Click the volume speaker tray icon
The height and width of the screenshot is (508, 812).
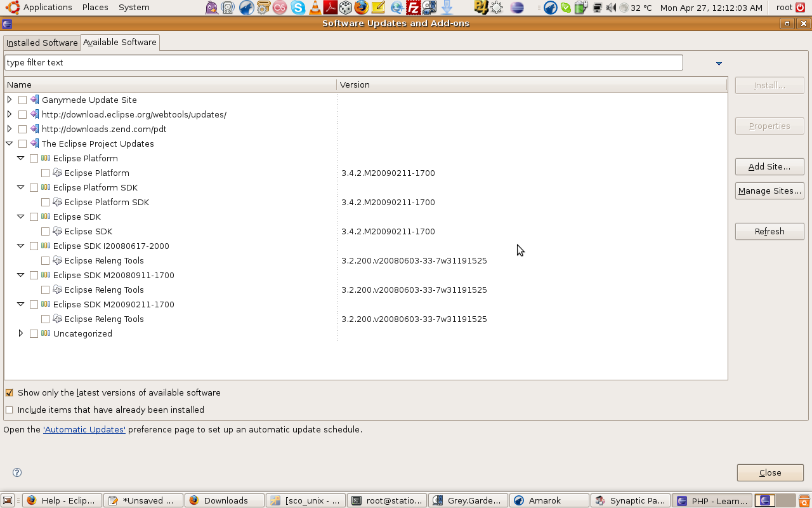pos(610,8)
